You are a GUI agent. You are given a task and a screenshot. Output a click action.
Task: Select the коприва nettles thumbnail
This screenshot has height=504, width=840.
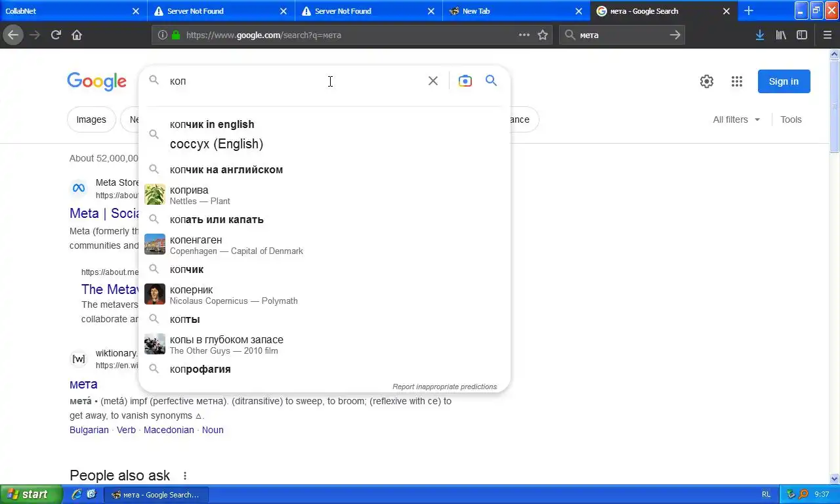[155, 195]
